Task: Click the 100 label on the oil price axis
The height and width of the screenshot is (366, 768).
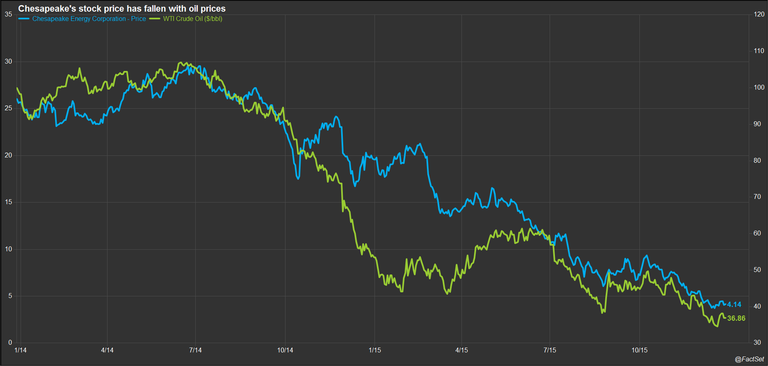Action: click(x=760, y=88)
